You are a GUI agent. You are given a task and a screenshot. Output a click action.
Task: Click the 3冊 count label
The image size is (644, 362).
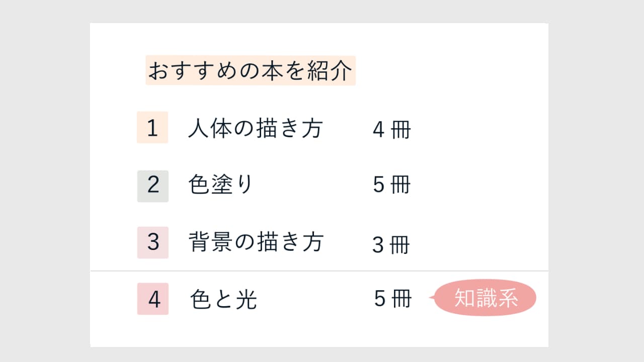391,245
